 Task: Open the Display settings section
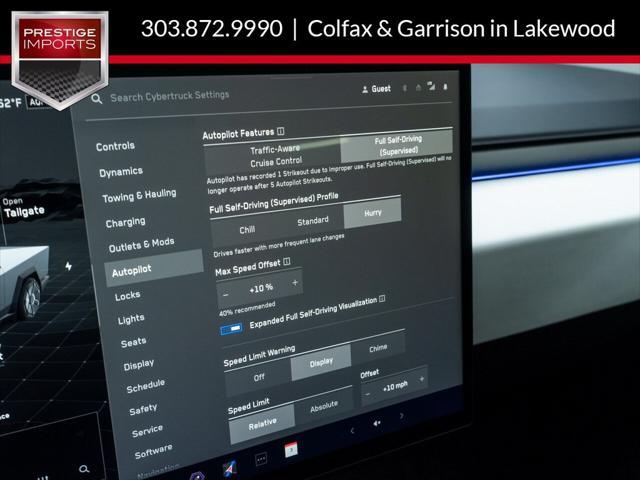point(139,364)
